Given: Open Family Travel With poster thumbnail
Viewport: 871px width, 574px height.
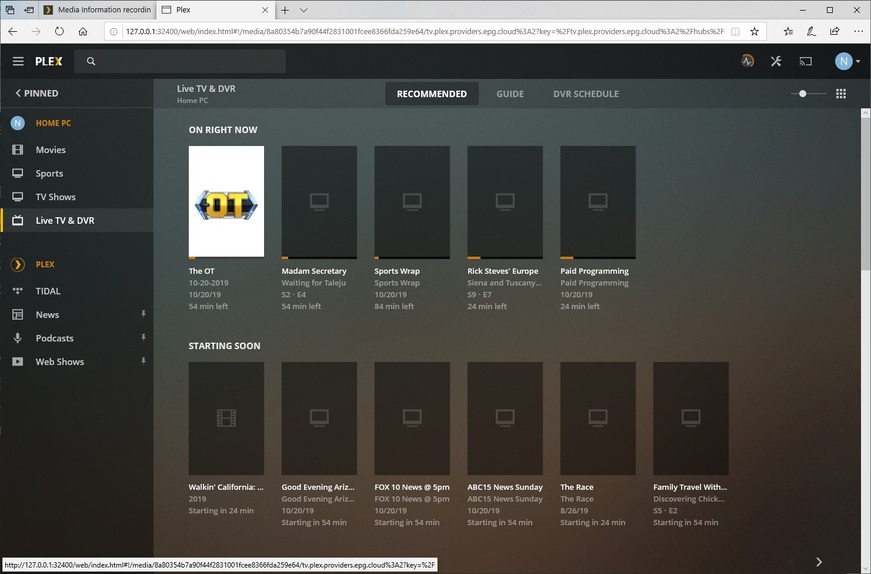Looking at the screenshot, I should pos(690,418).
